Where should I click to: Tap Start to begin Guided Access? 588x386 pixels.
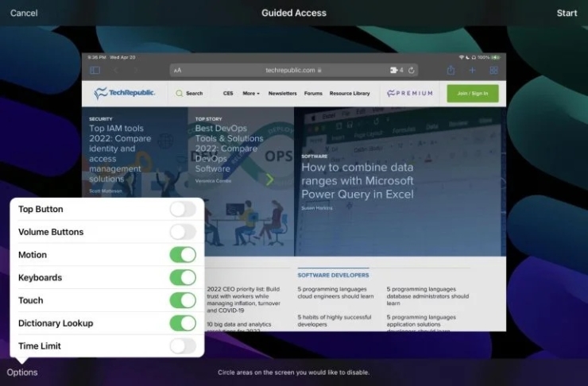click(567, 13)
